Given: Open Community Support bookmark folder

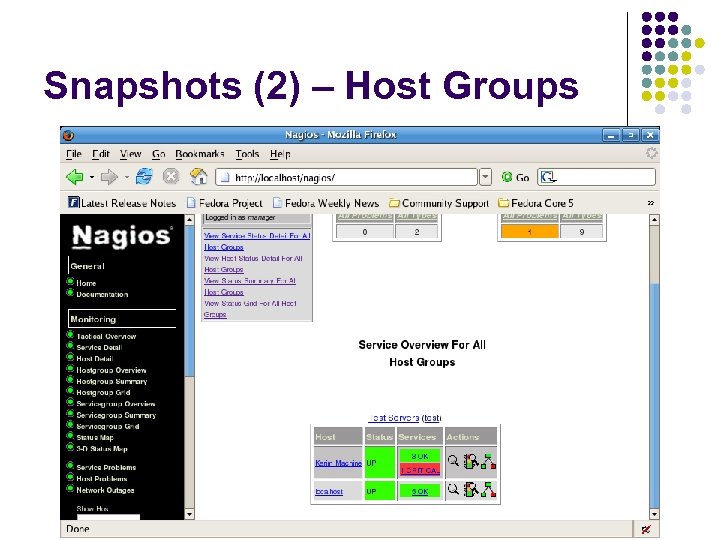Looking at the screenshot, I should (x=439, y=203).
